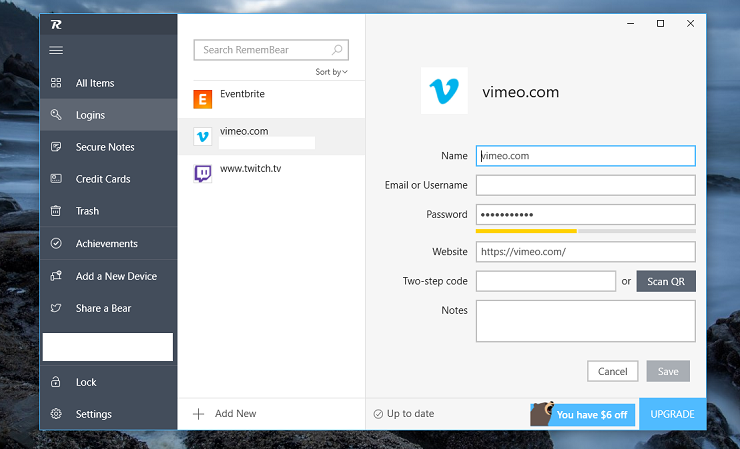Click the Secure Notes icon
Screen dimensions: 740x449
(56, 147)
